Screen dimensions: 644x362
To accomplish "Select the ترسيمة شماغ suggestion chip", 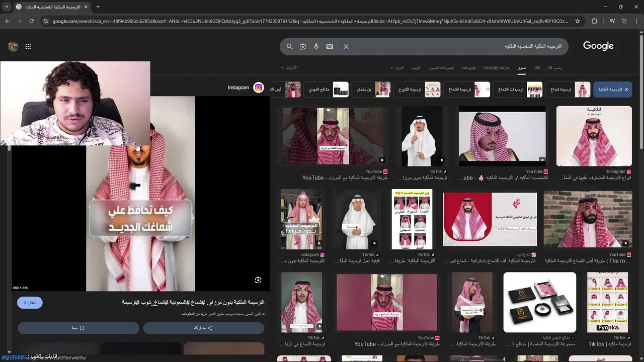I will pyautogui.click(x=568, y=89).
